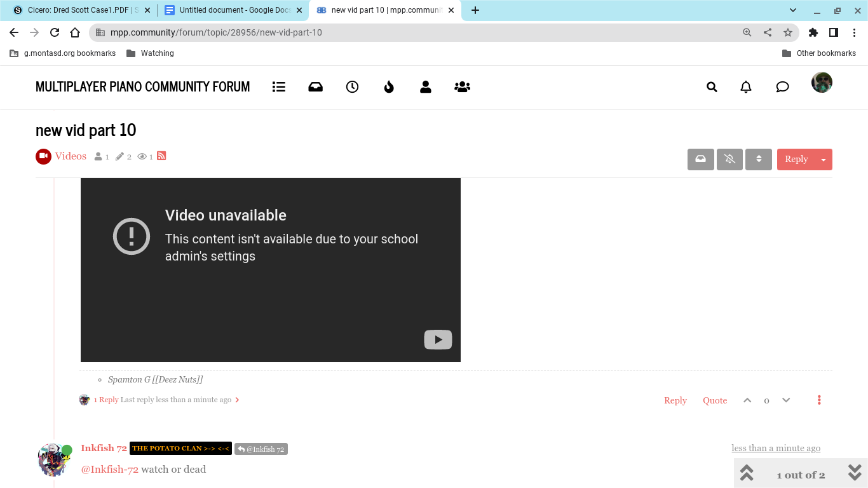868x488 pixels.
Task: Open the topic RSS feed icon
Action: [161, 156]
